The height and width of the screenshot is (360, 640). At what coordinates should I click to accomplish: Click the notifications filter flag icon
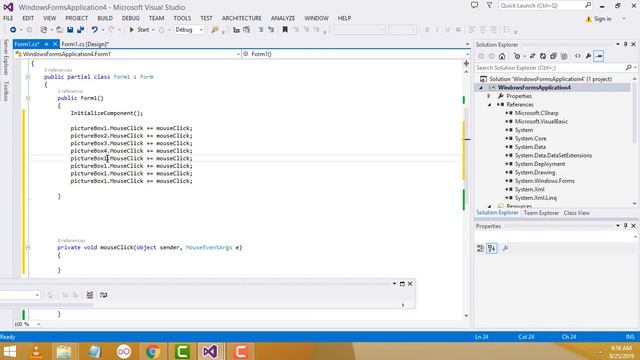[x=489, y=5]
